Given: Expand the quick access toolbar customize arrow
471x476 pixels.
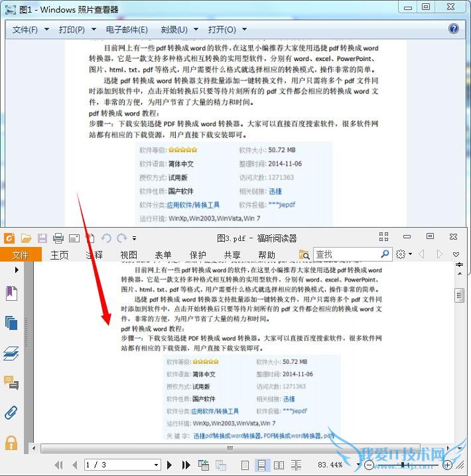Looking at the screenshot, I should coord(135,238).
